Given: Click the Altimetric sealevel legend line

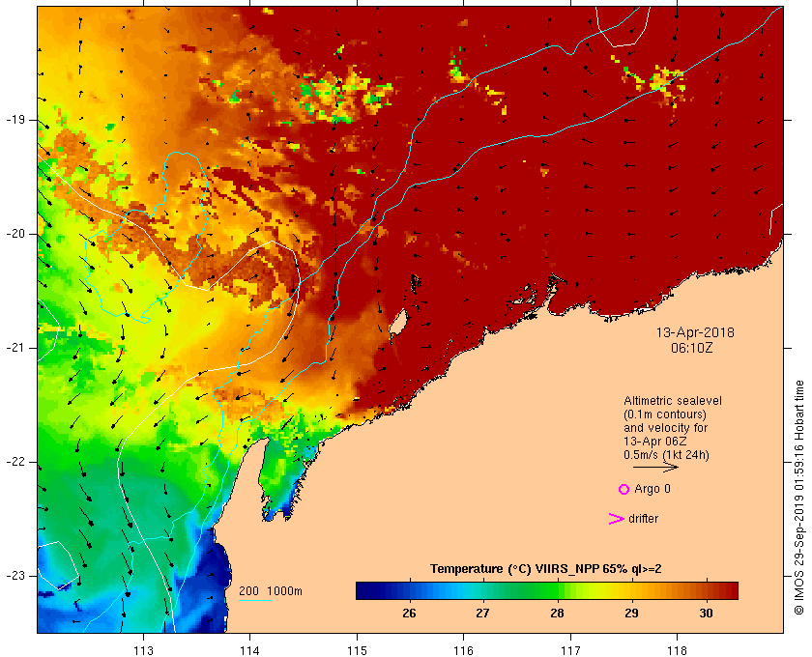Looking at the screenshot, I should pyautogui.click(x=672, y=401).
